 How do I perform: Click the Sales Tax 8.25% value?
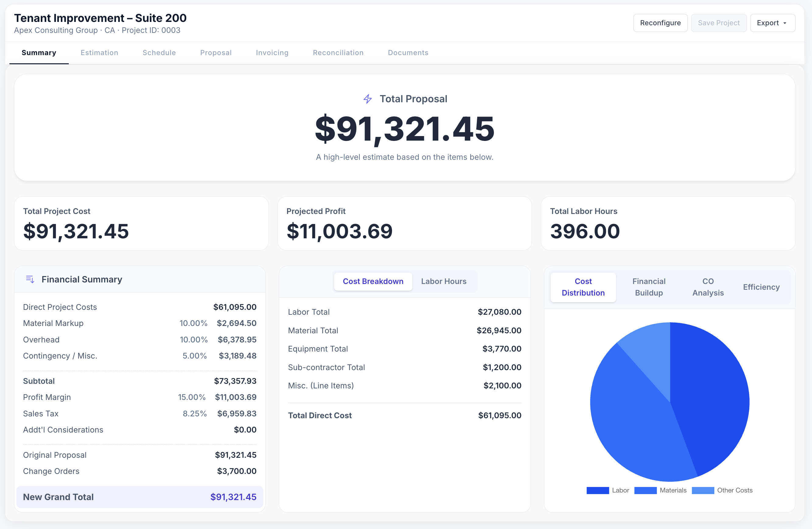[194, 413]
